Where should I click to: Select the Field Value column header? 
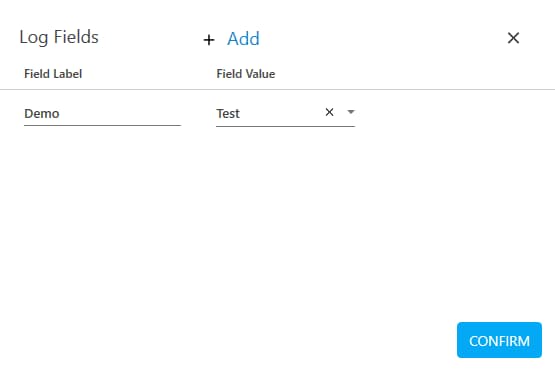[246, 74]
